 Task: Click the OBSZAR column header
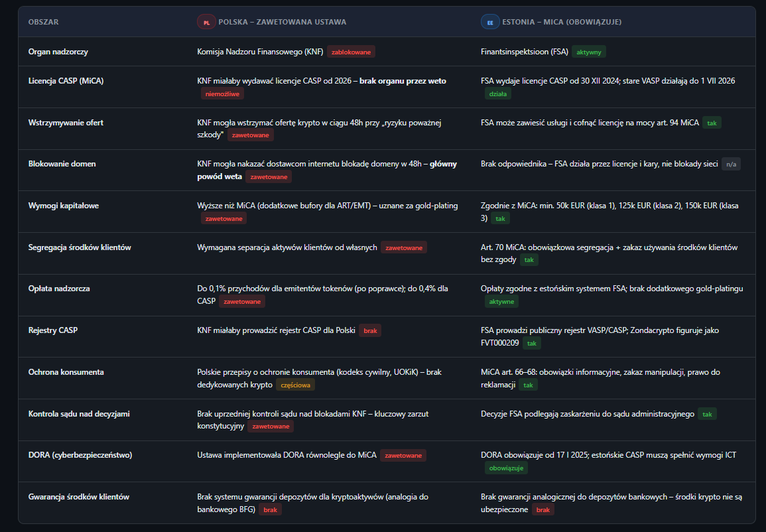(44, 22)
